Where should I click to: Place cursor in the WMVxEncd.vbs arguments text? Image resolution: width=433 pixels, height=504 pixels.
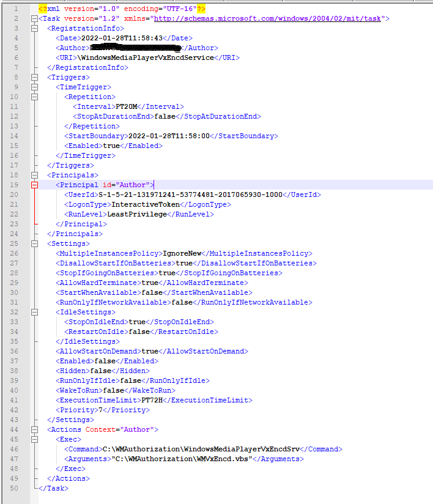click(x=182, y=459)
